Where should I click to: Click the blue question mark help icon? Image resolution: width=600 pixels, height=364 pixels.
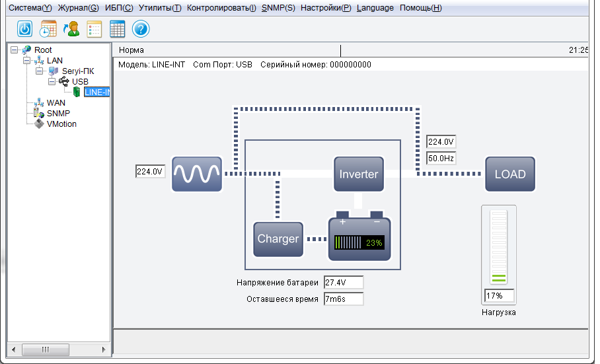[x=141, y=29]
